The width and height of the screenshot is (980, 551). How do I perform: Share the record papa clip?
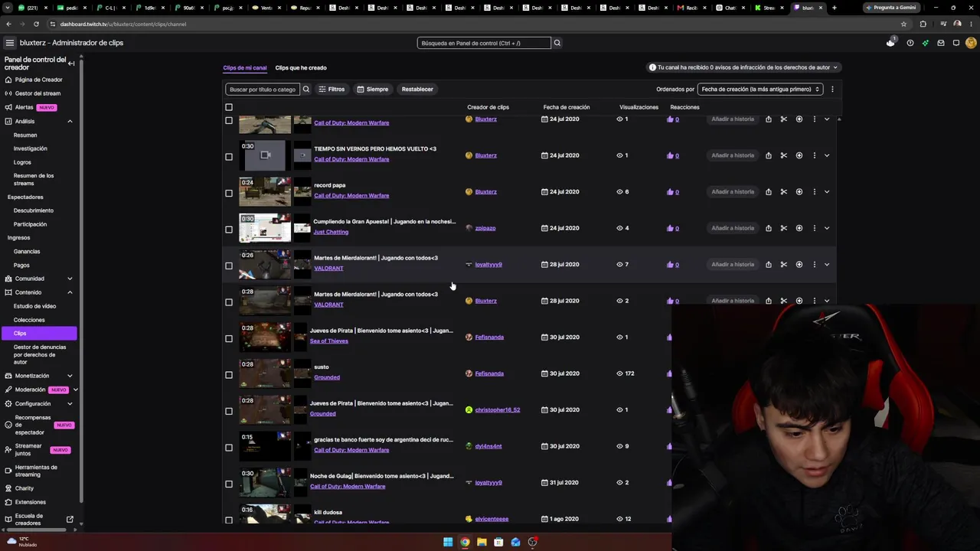click(x=768, y=192)
